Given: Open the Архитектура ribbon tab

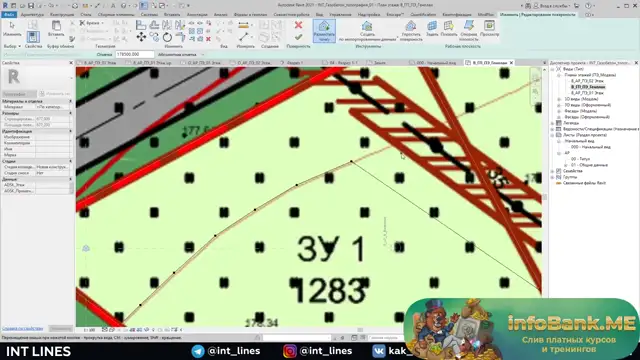Looking at the screenshot, I should (x=32, y=14).
